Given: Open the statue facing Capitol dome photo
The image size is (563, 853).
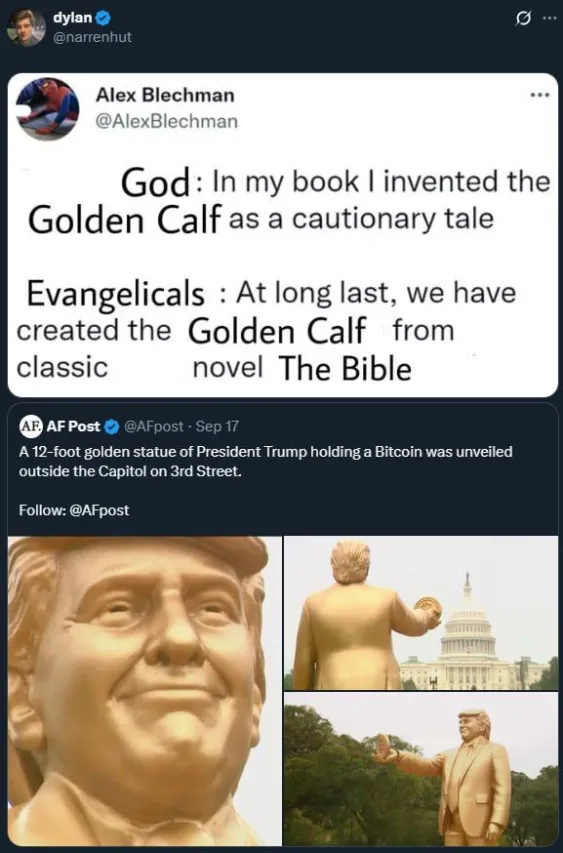Looking at the screenshot, I should [x=421, y=613].
